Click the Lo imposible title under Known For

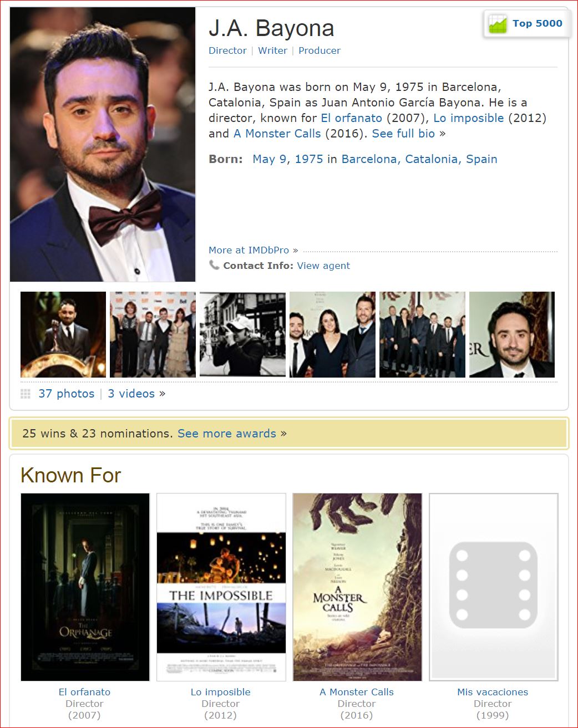(x=221, y=692)
